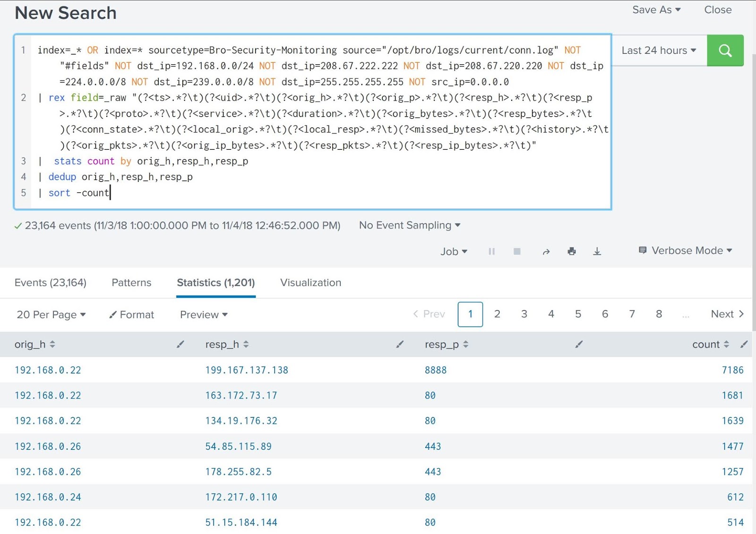Go to results page 2
Image resolution: width=756 pixels, height=534 pixels.
[x=497, y=314]
